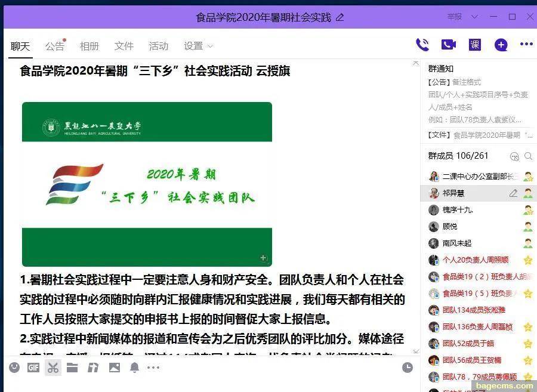Search group members with magnifier icon
This screenshot has width=537, height=392.
[528, 156]
